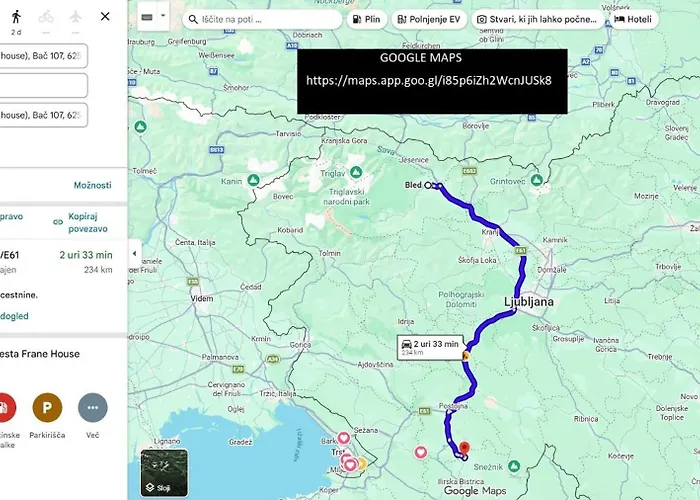
Task: Open the Več more-categories icon
Action: coord(92,407)
